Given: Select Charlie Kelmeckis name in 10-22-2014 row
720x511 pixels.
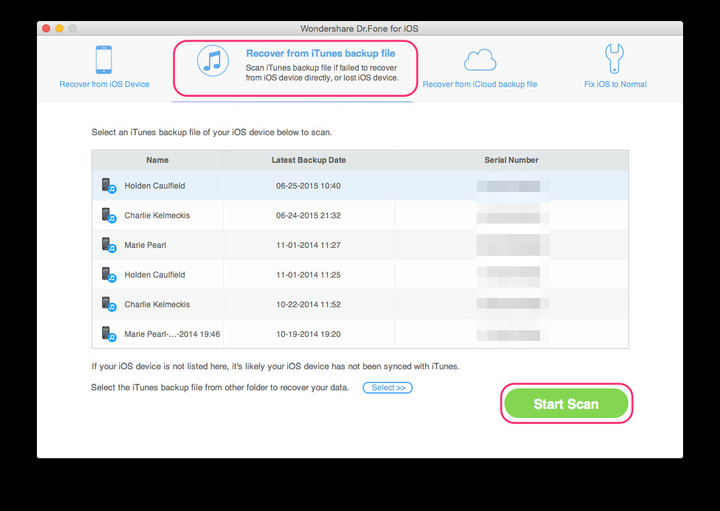Looking at the screenshot, I should click(x=157, y=304).
